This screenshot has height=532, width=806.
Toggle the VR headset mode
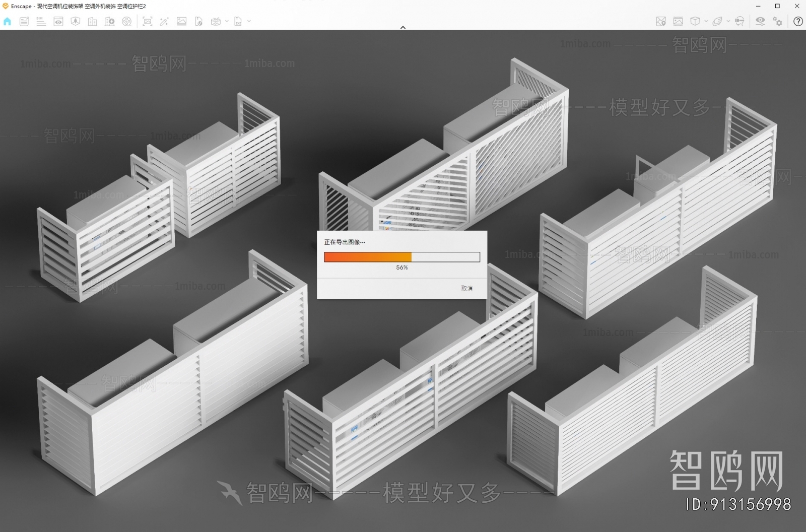tap(740, 21)
